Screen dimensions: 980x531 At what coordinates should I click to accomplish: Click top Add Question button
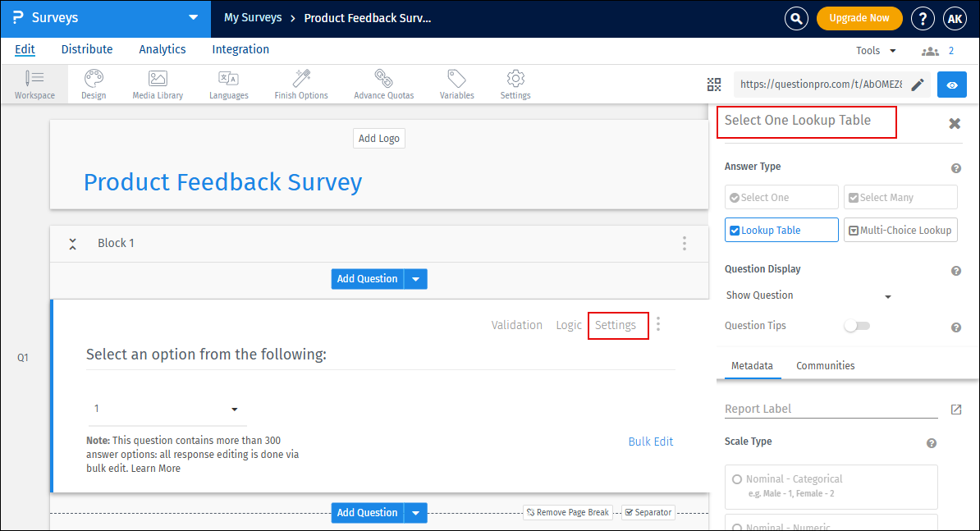click(368, 278)
